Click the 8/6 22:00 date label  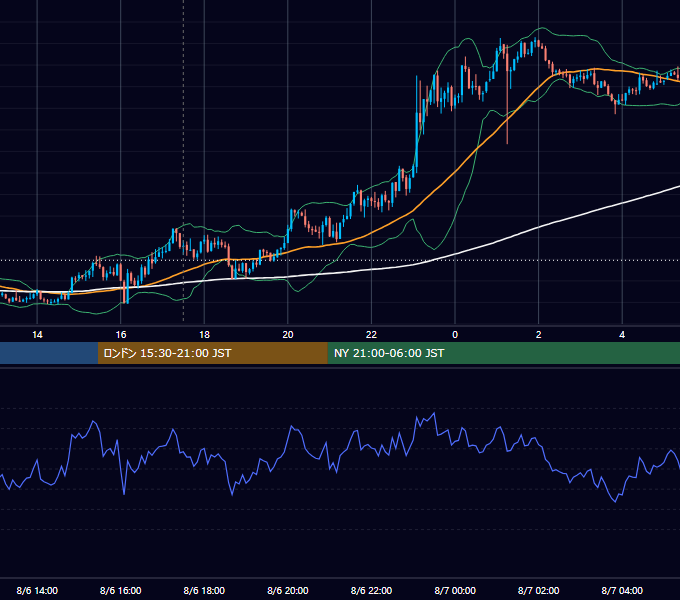[371, 590]
